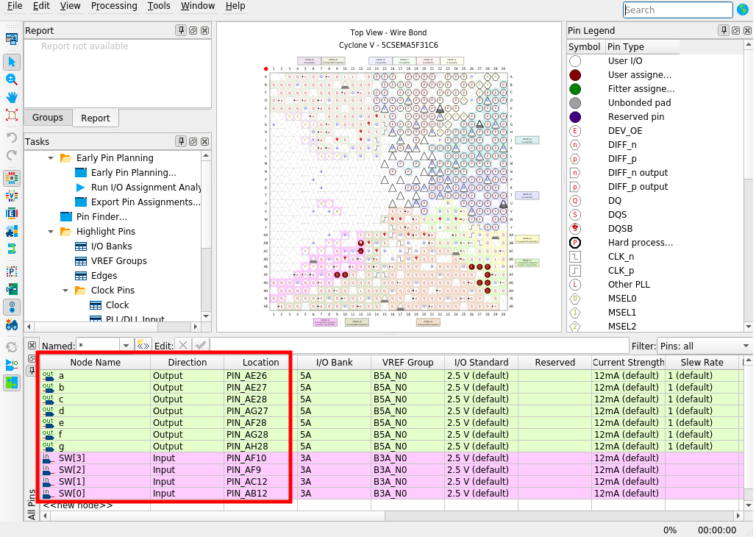Click the binoculars find icon
The image size is (756, 537).
coord(12,324)
